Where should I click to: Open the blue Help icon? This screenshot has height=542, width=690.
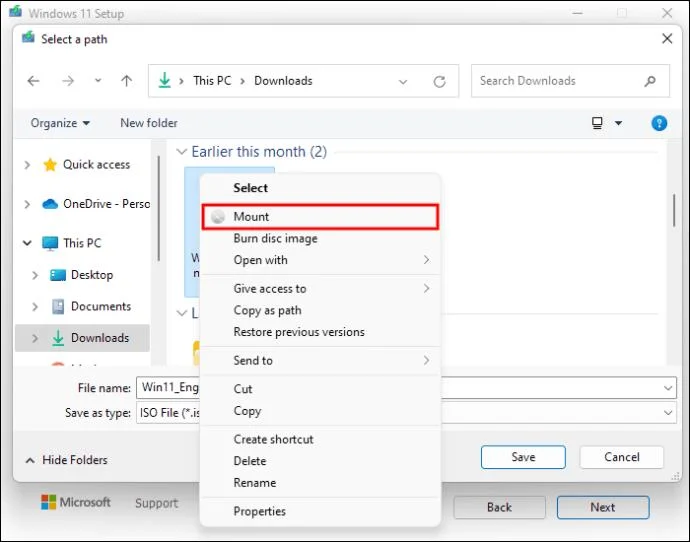point(659,123)
